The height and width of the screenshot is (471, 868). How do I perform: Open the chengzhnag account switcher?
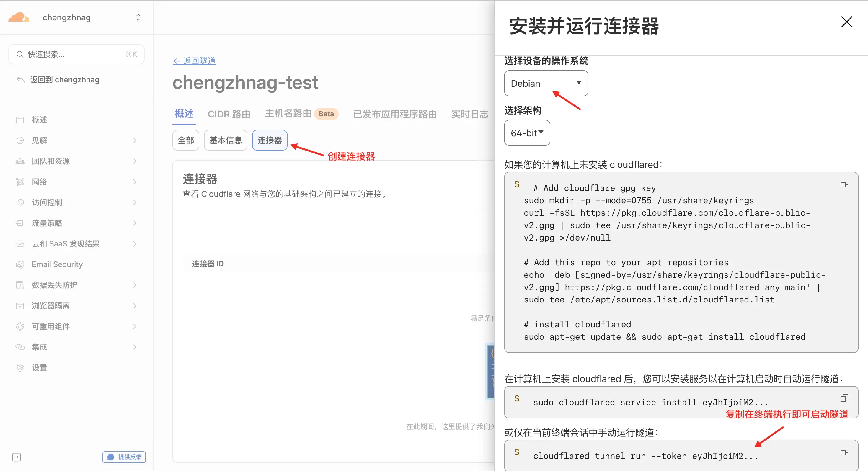click(91, 17)
